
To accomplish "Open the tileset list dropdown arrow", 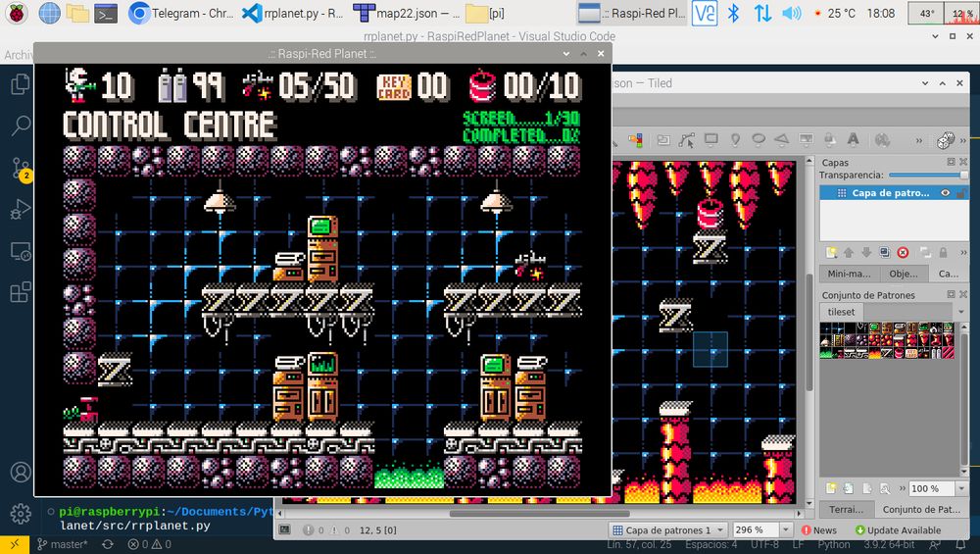I will pyautogui.click(x=961, y=312).
